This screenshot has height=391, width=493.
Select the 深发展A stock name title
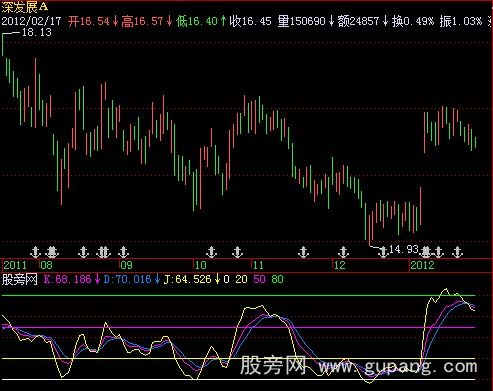coord(25,7)
